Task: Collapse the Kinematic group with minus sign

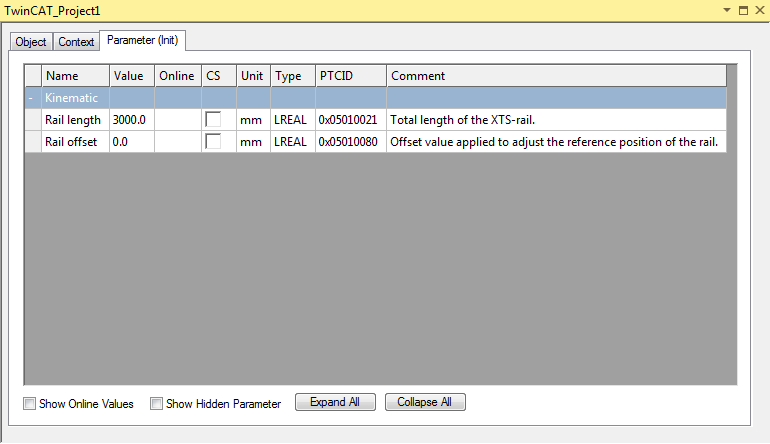Action: [x=30, y=98]
